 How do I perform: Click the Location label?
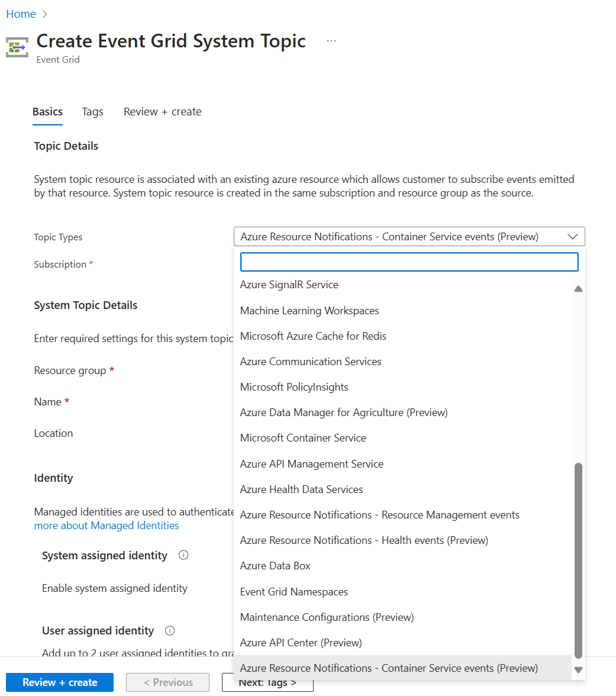(53, 433)
